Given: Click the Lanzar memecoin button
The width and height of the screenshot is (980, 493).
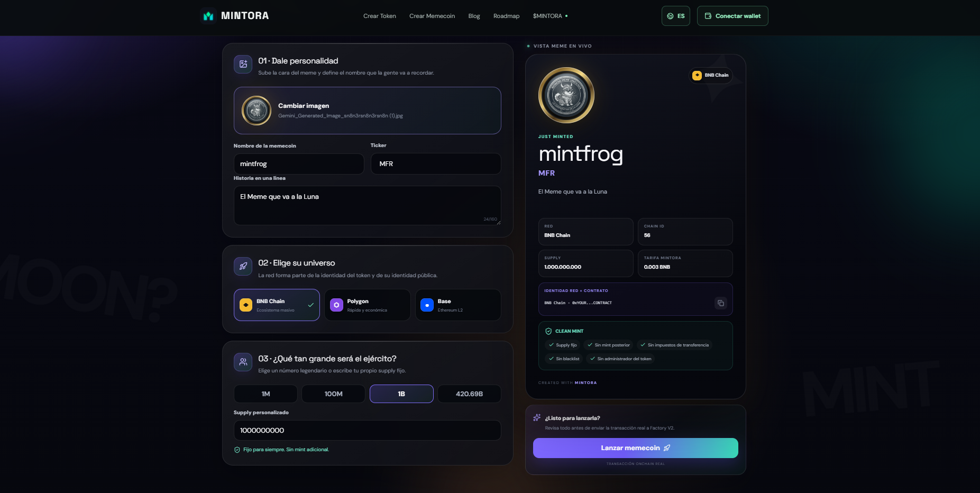Looking at the screenshot, I should click(636, 448).
